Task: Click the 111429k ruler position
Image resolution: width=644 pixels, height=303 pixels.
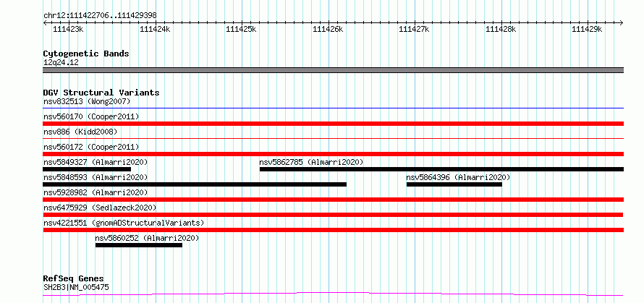Action: point(587,29)
